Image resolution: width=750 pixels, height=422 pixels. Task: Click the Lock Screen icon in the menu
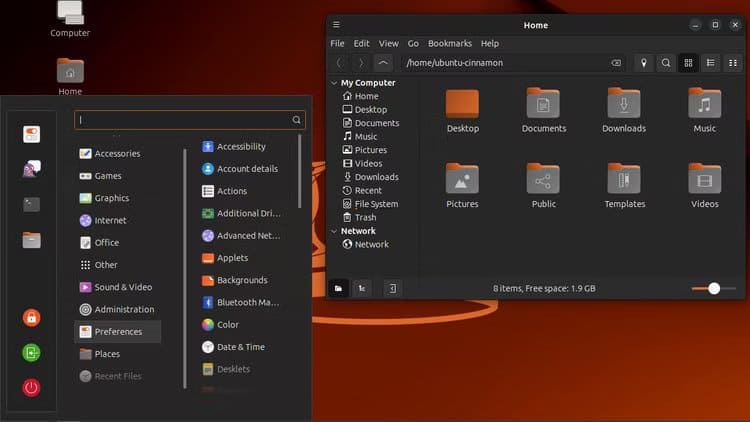31,318
